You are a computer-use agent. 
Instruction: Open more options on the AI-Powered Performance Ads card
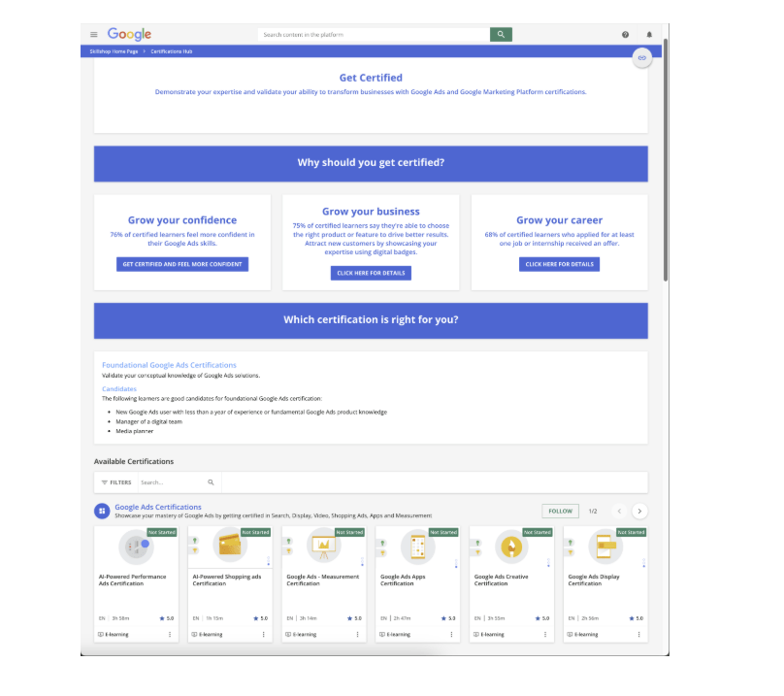coord(170,635)
